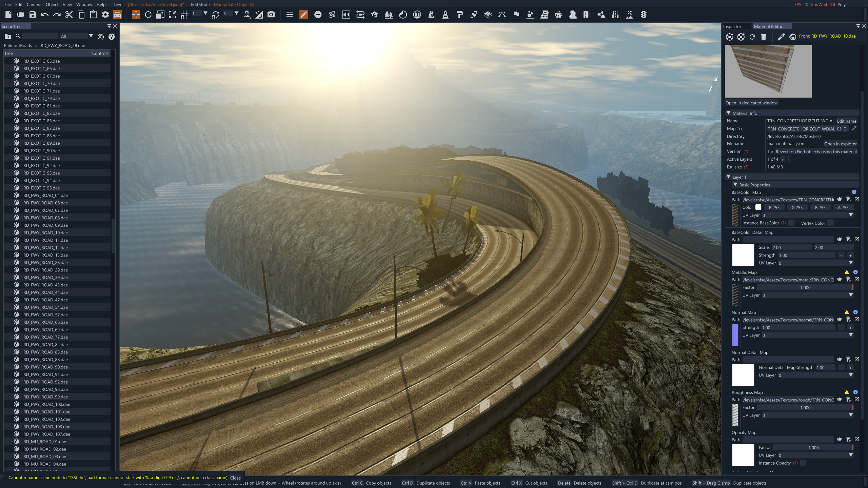Click the traffic cone tool icon
The image size is (868, 488).
pos(445,15)
